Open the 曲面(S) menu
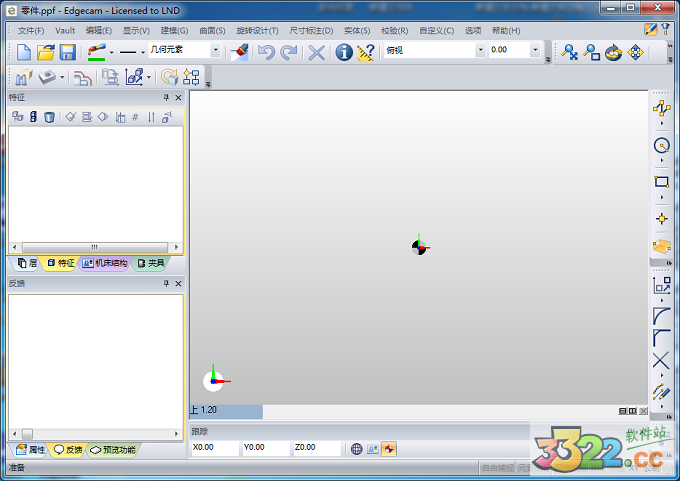 click(212, 31)
